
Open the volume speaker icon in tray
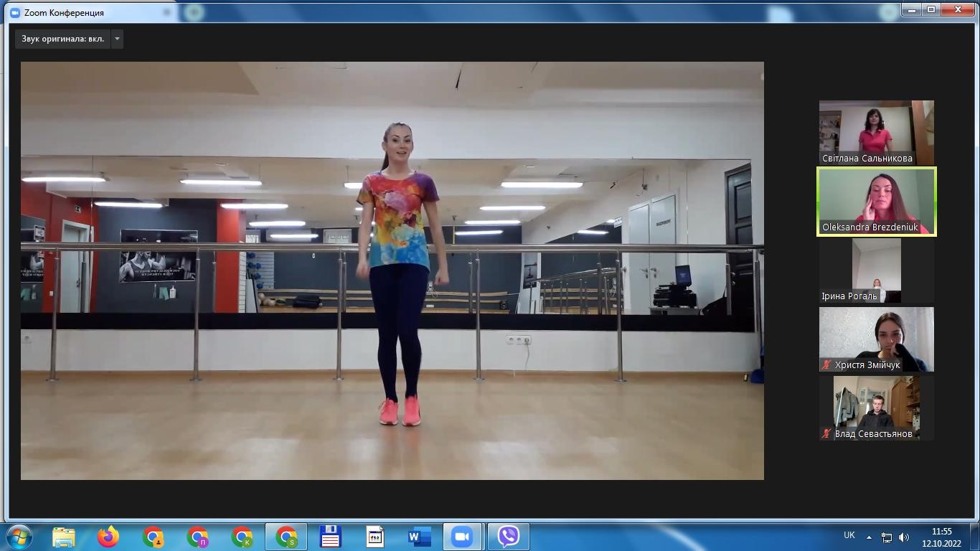point(904,537)
